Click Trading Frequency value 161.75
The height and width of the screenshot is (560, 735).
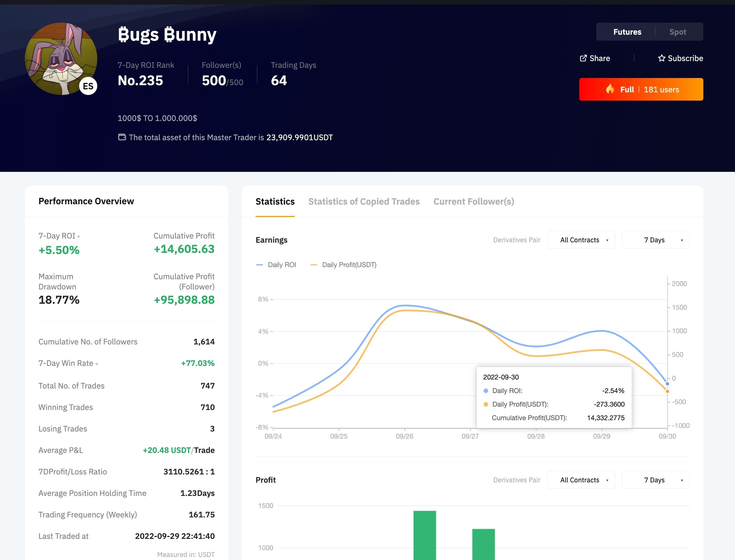[202, 514]
